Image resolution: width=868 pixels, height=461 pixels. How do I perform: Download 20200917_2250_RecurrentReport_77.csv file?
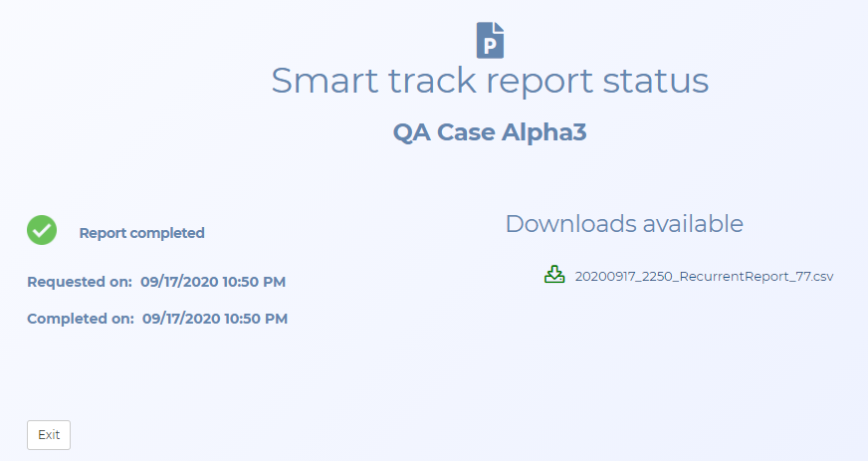tap(703, 276)
